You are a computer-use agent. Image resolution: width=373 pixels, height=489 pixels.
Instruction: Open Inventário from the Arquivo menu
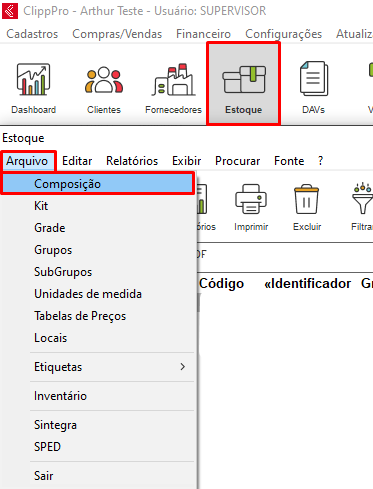pyautogui.click(x=60, y=396)
